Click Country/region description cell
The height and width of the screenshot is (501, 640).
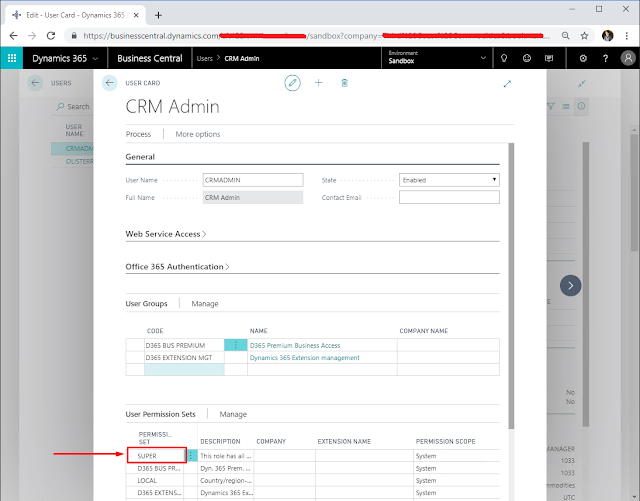[x=226, y=481]
